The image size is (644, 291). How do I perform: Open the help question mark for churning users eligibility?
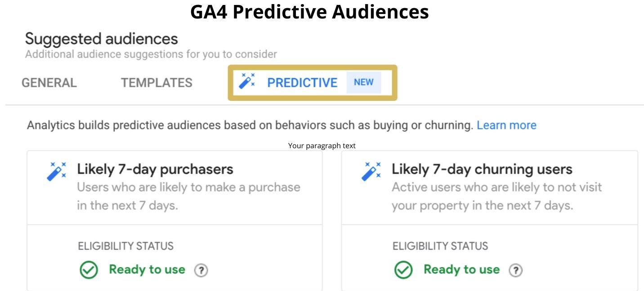click(x=516, y=270)
